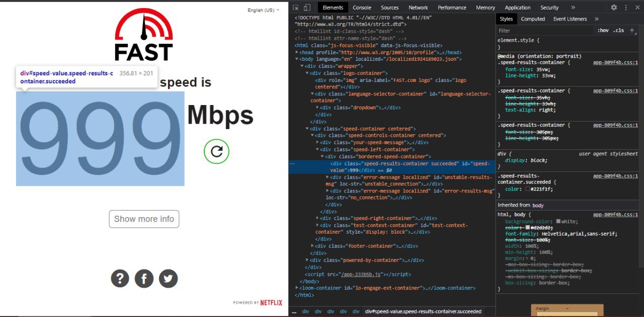Image resolution: width=644 pixels, height=317 pixels.
Task: Switch to the Console tab
Action: (x=362, y=8)
